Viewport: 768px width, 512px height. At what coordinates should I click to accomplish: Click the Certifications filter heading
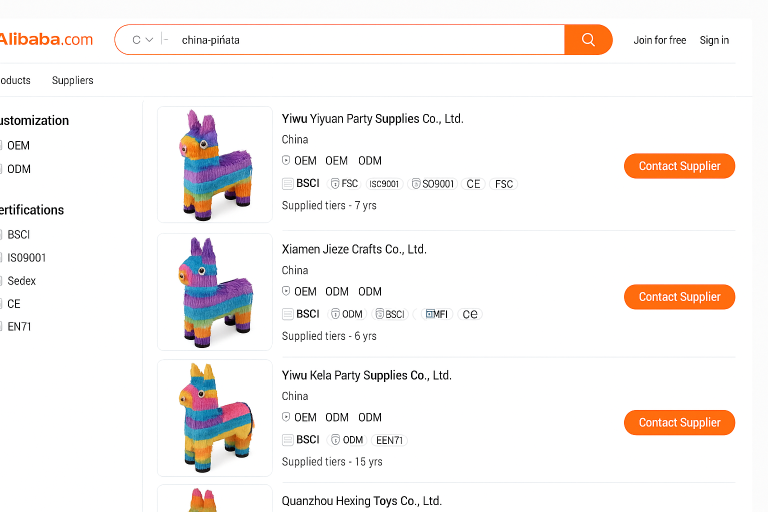(x=32, y=210)
